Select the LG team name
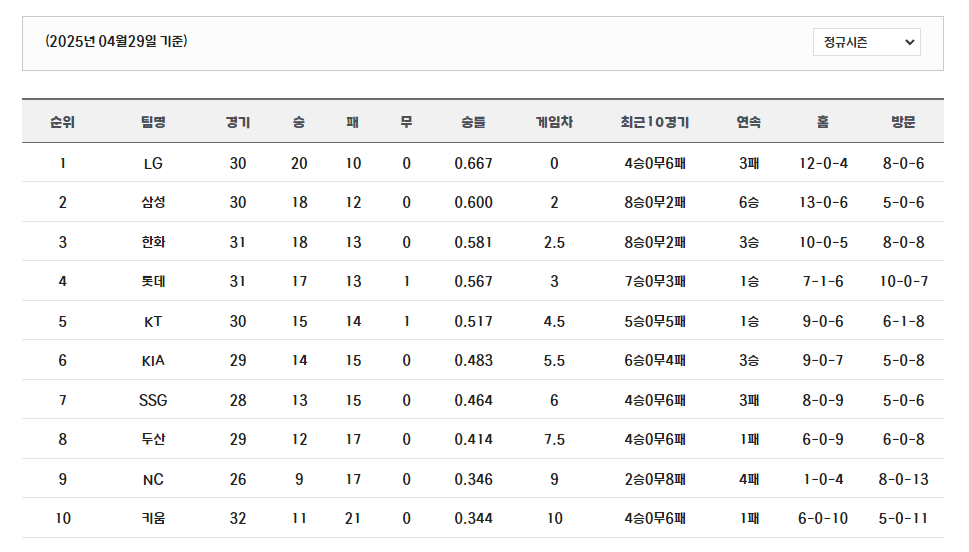The width and height of the screenshot is (969, 552). click(x=153, y=163)
